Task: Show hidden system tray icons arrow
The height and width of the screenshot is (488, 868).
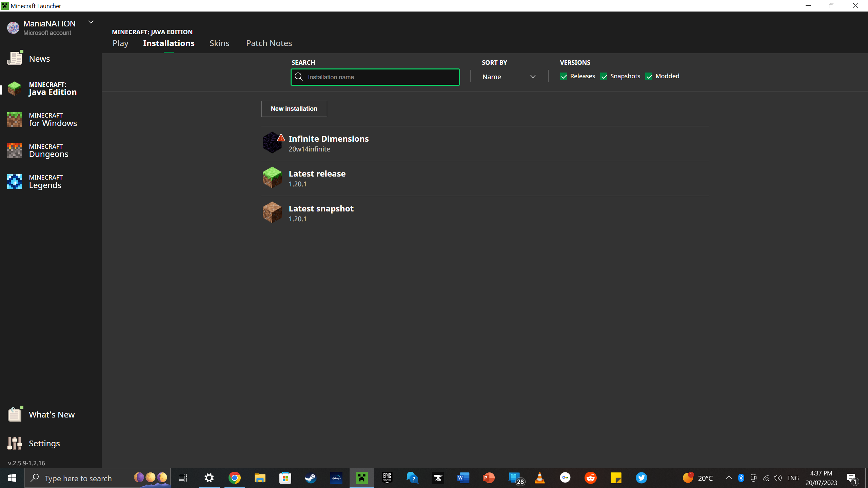Action: (x=729, y=478)
